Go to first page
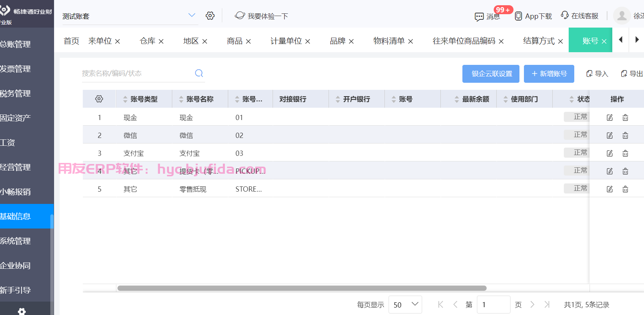Viewport: 644px width, 315px height. [440, 305]
